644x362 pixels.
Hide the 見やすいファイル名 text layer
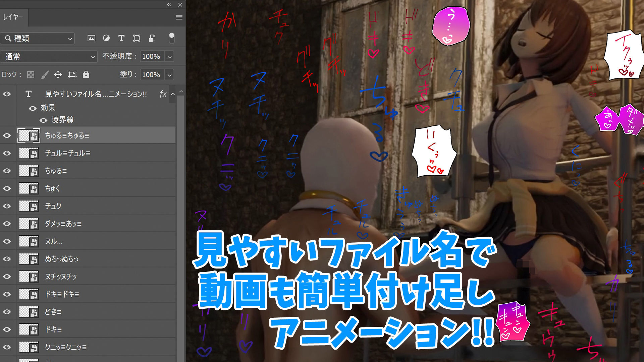click(7, 94)
